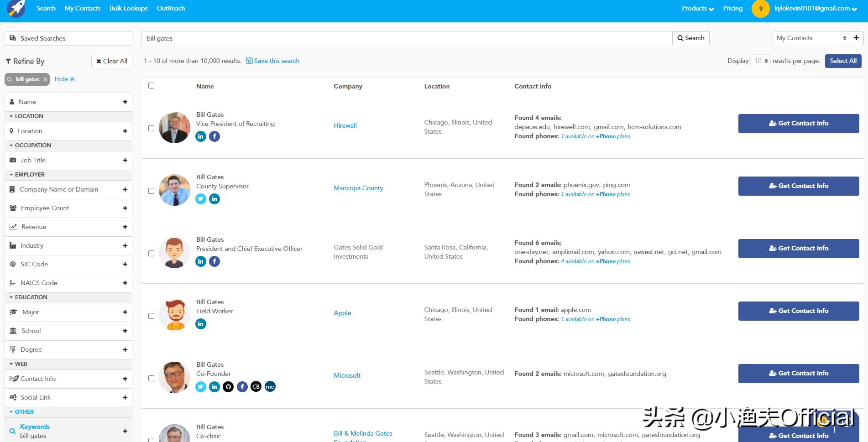Check the select-all checkbox in table header
Viewport: 868px width, 442px height.
152,86
